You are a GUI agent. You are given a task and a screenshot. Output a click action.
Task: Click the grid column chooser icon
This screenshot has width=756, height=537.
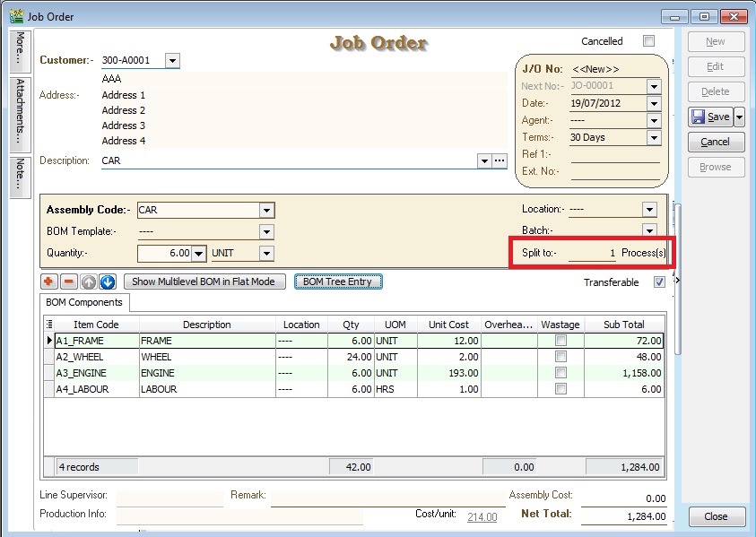point(48,325)
